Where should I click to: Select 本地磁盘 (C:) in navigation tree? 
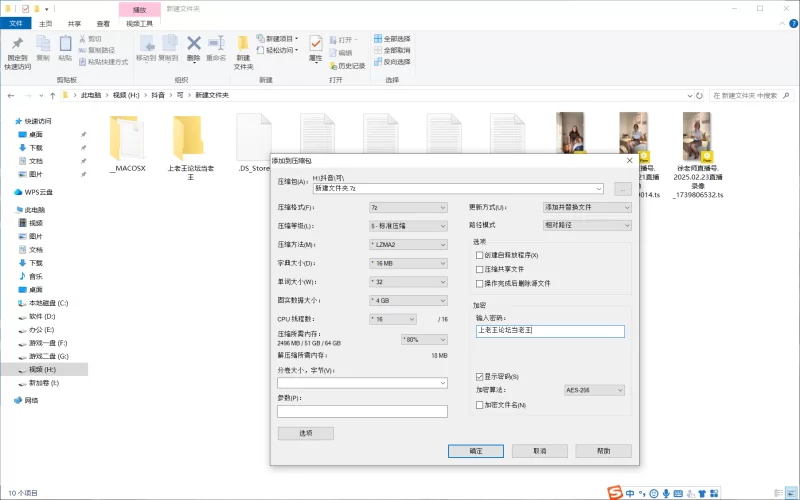(47, 302)
